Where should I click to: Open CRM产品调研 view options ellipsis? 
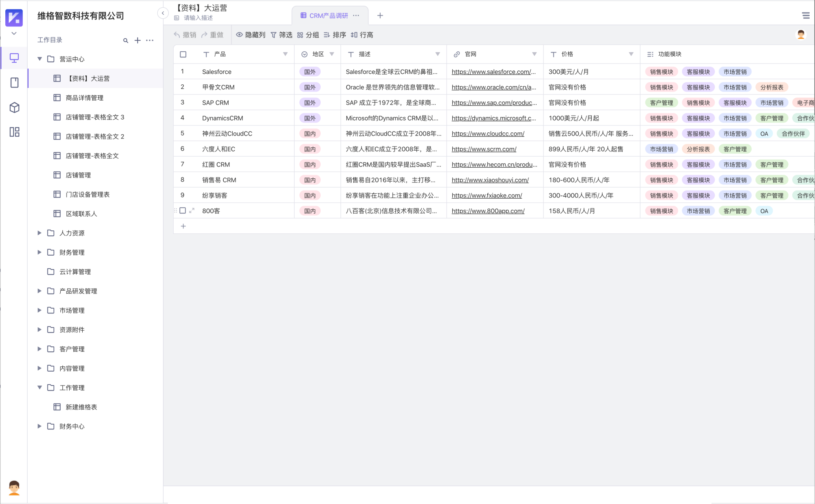pos(356,15)
